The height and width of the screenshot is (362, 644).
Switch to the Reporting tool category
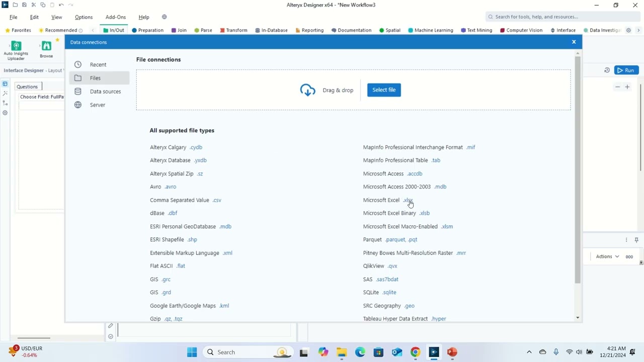[x=309, y=30]
